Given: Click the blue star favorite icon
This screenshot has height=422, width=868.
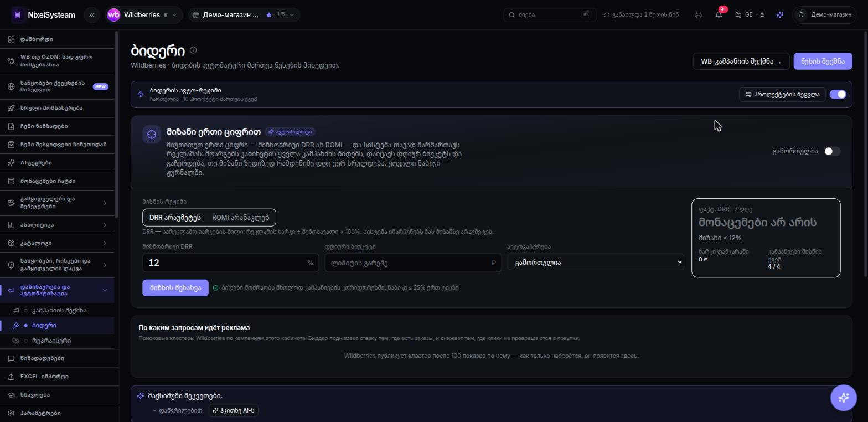Looking at the screenshot, I should click(x=269, y=15).
